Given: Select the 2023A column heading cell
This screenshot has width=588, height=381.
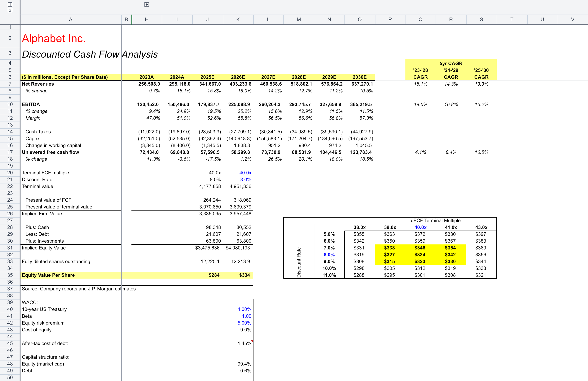Looking at the screenshot, I should coord(146,77).
